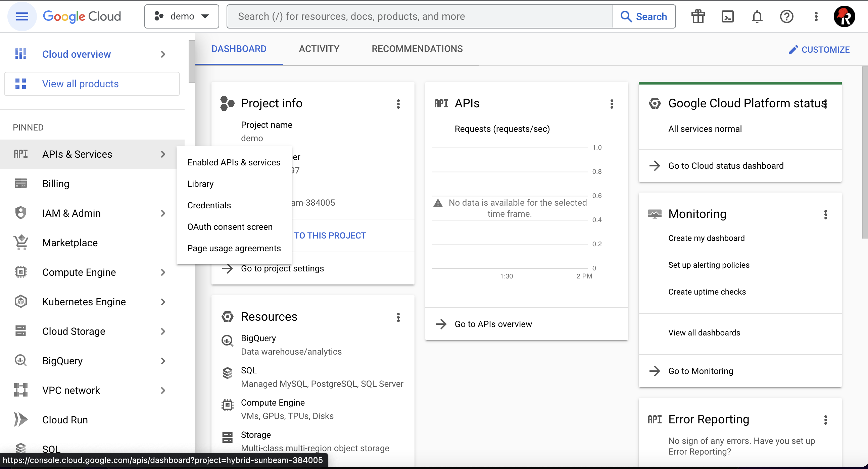Screen dimensions: 868x469
Task: Select Library in the APIs submenu
Action: point(234,184)
